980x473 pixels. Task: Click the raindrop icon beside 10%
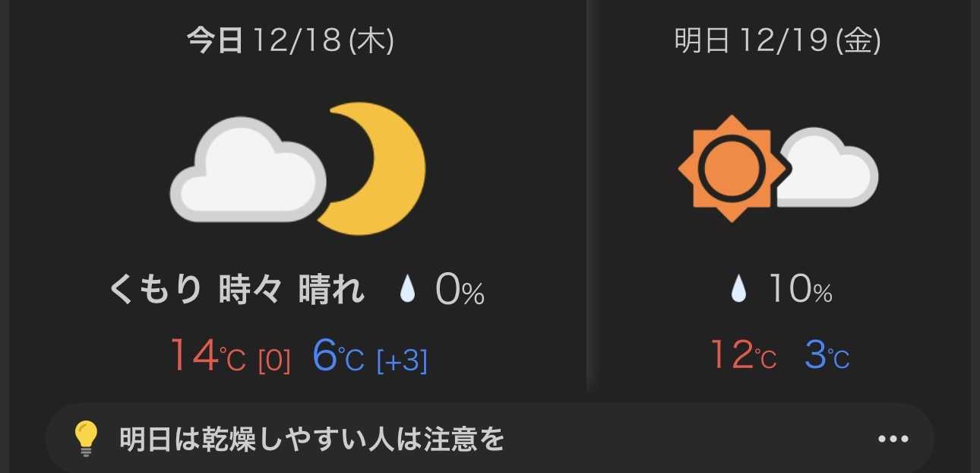point(738,290)
